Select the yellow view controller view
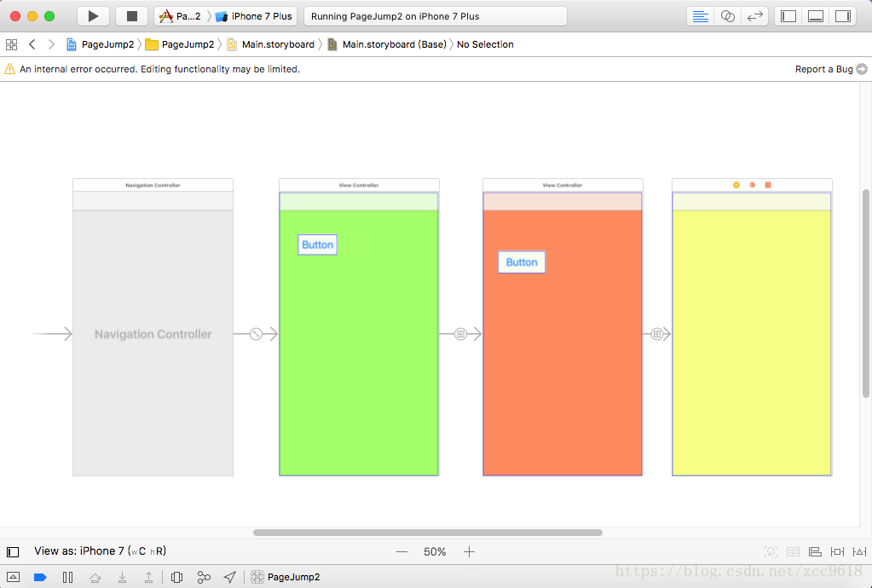This screenshot has width=872, height=588. [x=752, y=343]
